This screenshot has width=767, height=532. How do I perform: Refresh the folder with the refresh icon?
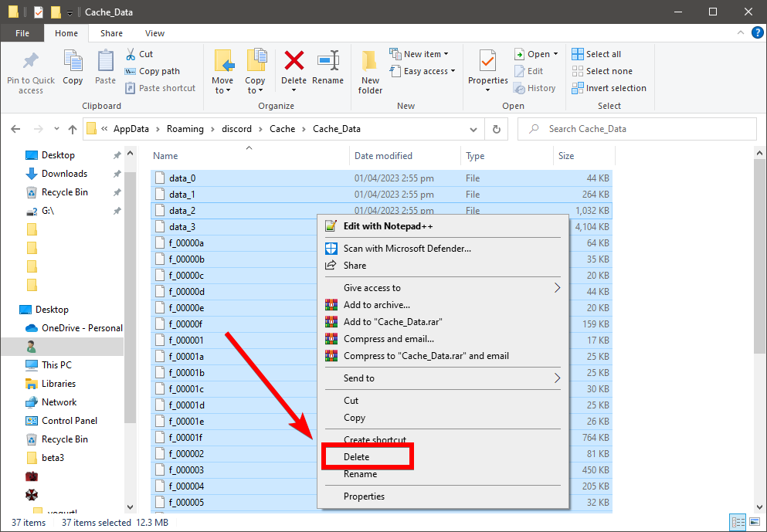click(x=495, y=129)
